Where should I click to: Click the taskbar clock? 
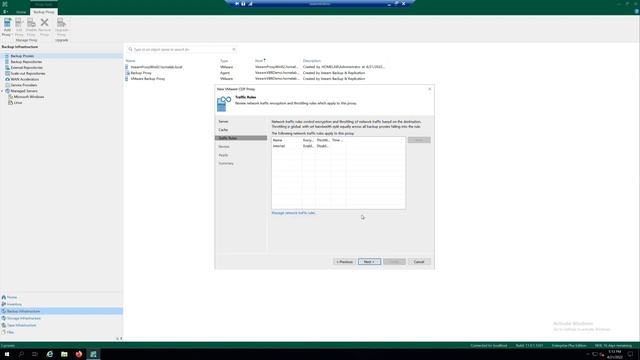[614, 354]
